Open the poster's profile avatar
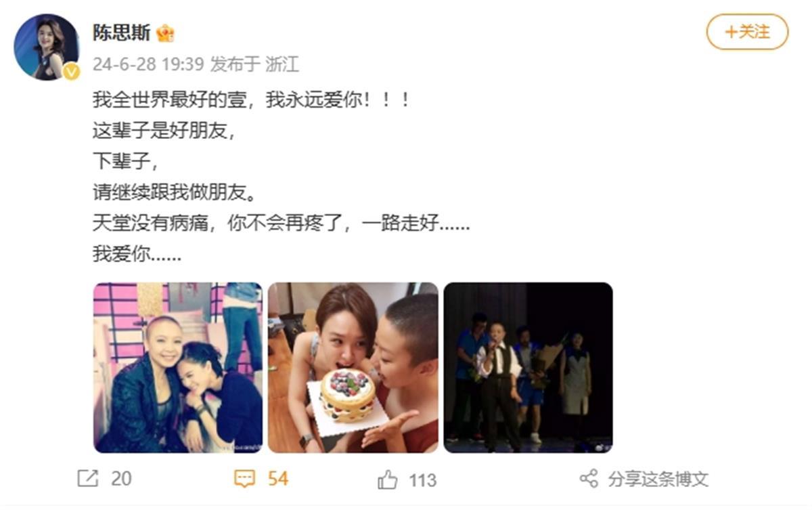This screenshot has width=812, height=510. click(x=47, y=47)
